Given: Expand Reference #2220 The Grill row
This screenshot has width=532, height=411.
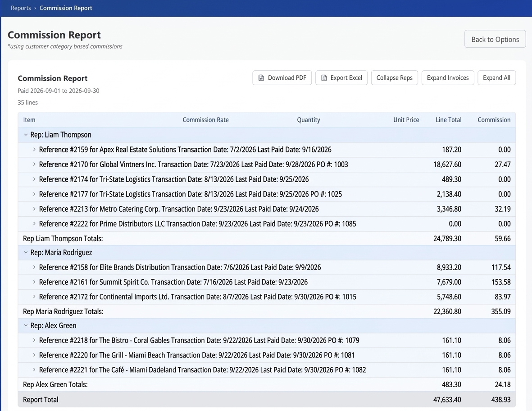Looking at the screenshot, I should (34, 355).
